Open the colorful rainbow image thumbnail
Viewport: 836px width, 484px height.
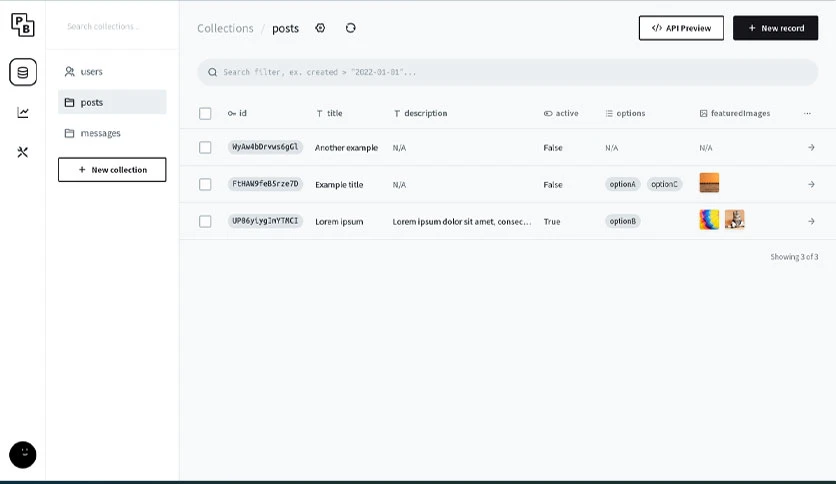click(709, 220)
